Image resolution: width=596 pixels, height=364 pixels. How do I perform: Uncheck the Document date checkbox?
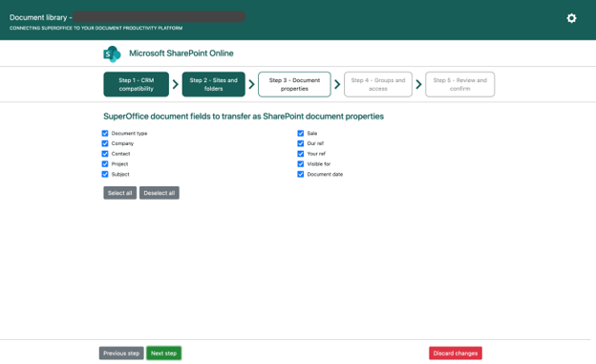[301, 174]
